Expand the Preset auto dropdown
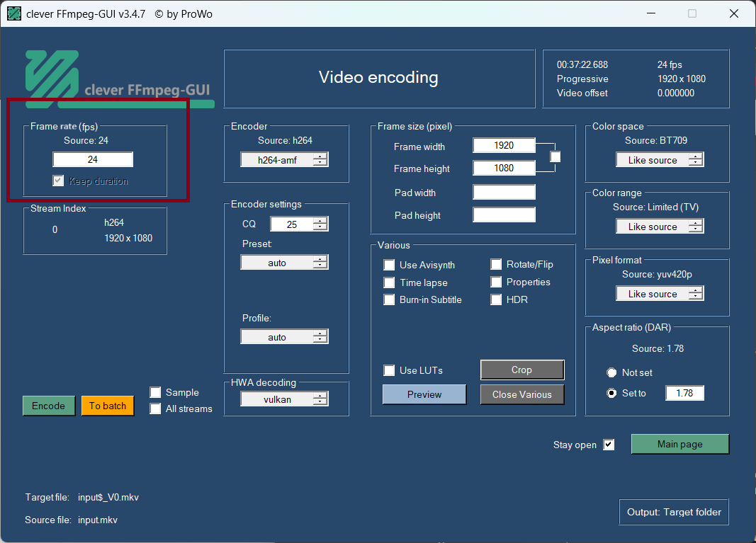Image resolution: width=756 pixels, height=543 pixels. pyautogui.click(x=284, y=262)
